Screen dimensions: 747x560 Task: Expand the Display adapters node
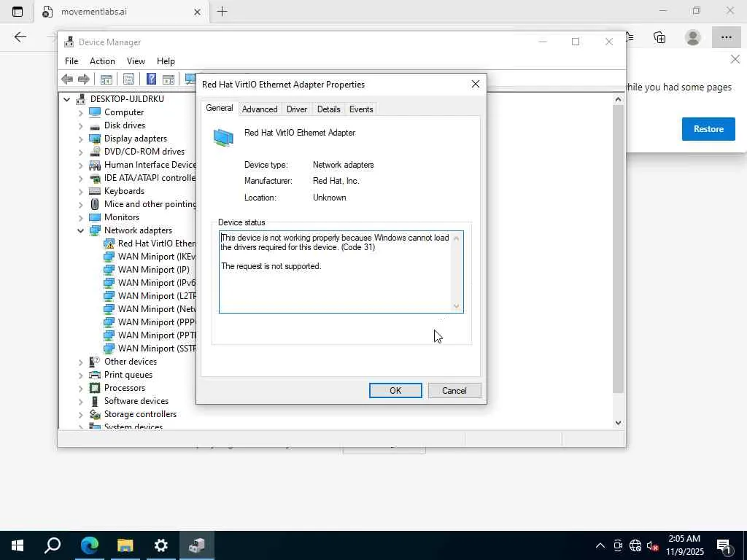pyautogui.click(x=80, y=139)
